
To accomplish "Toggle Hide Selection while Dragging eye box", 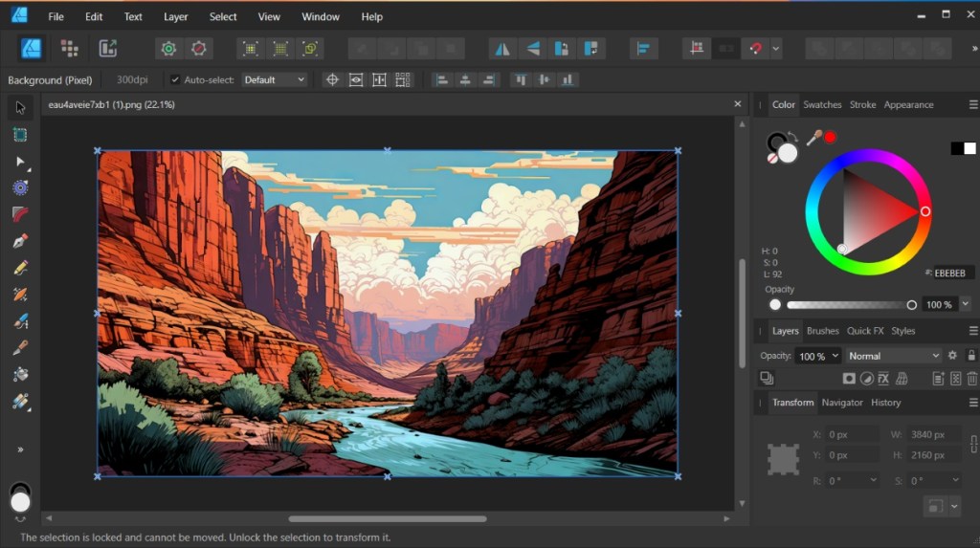I will coord(356,80).
